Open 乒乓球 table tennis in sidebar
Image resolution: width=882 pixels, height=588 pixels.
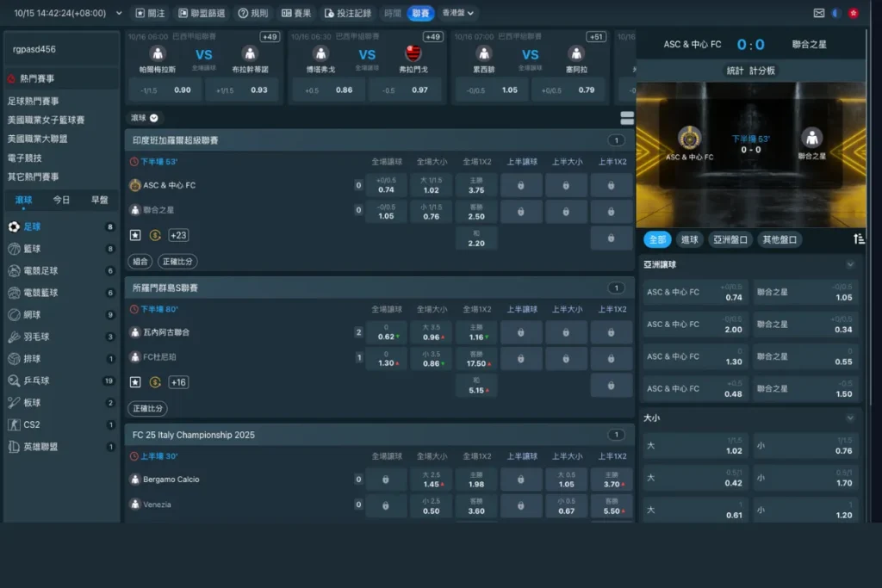pyautogui.click(x=15, y=381)
